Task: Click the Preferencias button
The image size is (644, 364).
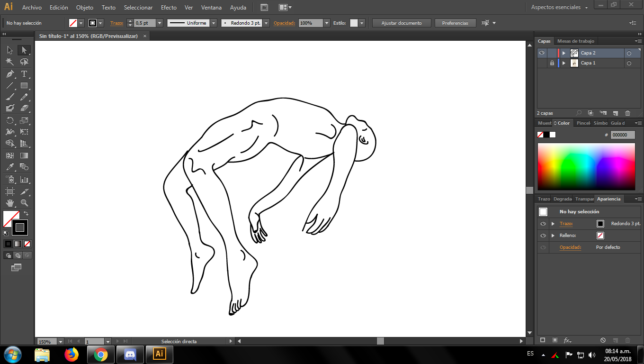Action: click(455, 23)
